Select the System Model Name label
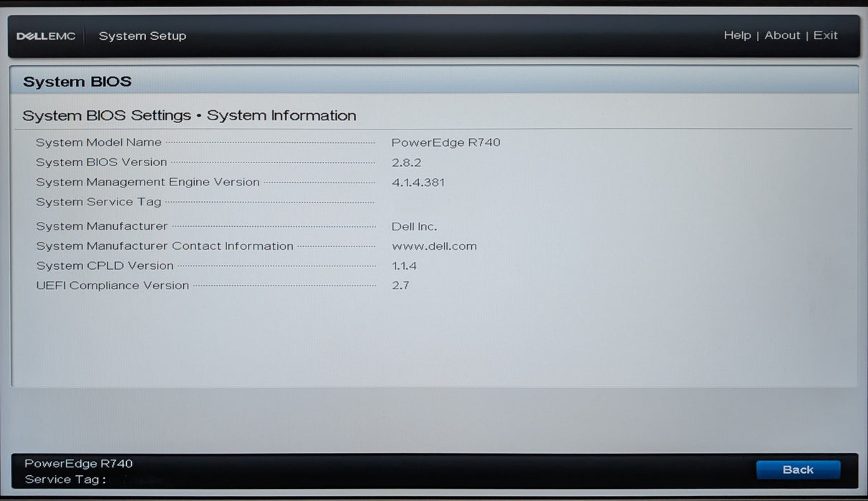This screenshot has height=501, width=868. click(x=99, y=142)
